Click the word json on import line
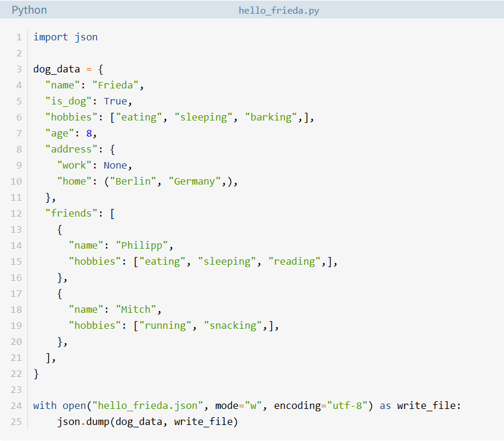This screenshot has width=504, height=441. (x=86, y=37)
